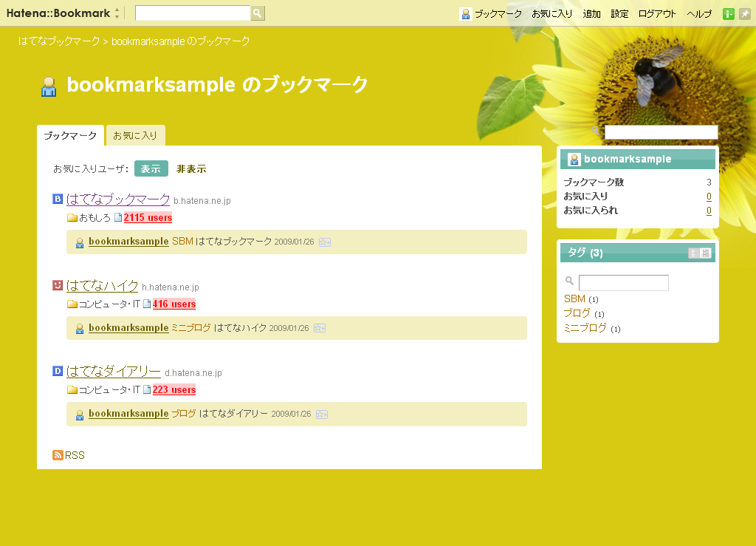756x546 pixels.
Task: Focus the tag filter input field
Action: tap(623, 283)
